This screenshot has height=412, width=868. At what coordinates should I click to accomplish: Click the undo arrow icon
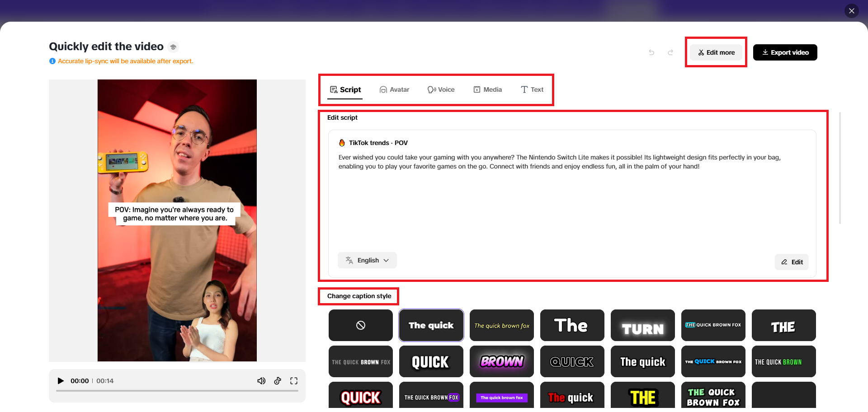(x=651, y=52)
